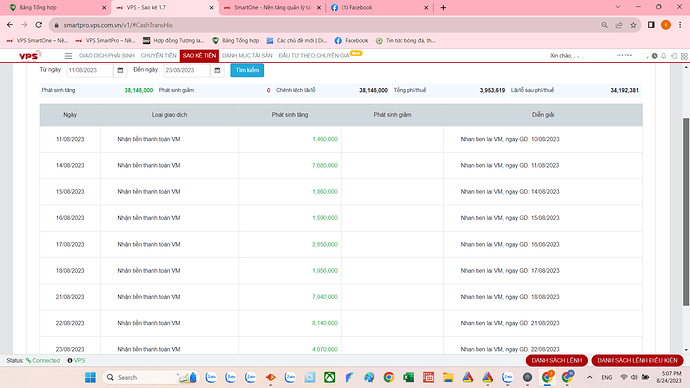Click the Từ ngày date input field
Image resolution: width=690 pixels, height=388 pixels.
point(90,70)
